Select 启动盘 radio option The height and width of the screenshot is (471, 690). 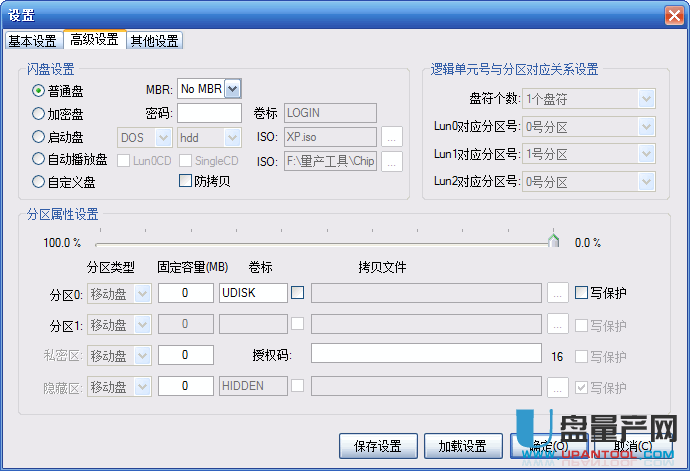pos(39,136)
